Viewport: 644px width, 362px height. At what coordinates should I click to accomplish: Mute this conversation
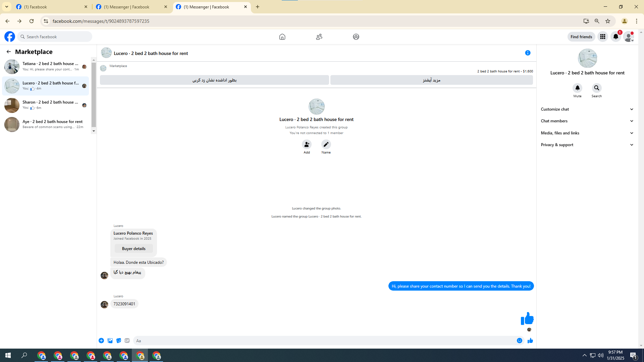[577, 88]
